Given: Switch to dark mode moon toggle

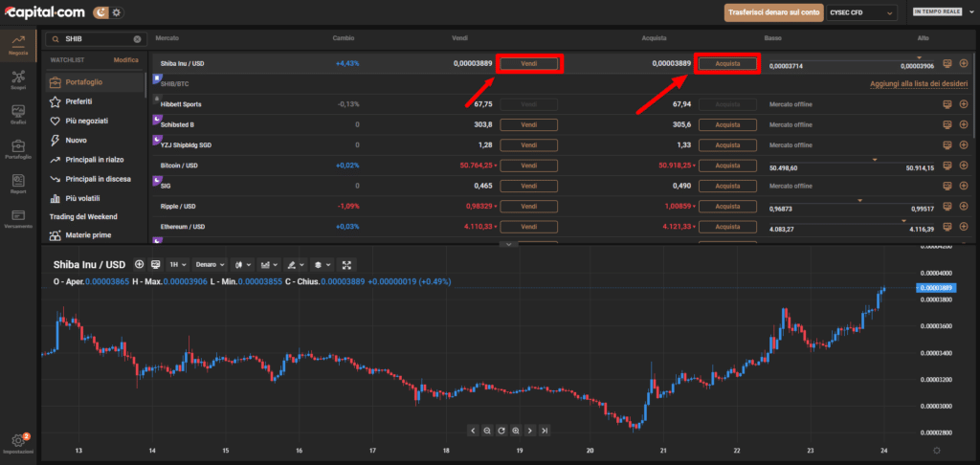Looking at the screenshot, I should tap(100, 11).
